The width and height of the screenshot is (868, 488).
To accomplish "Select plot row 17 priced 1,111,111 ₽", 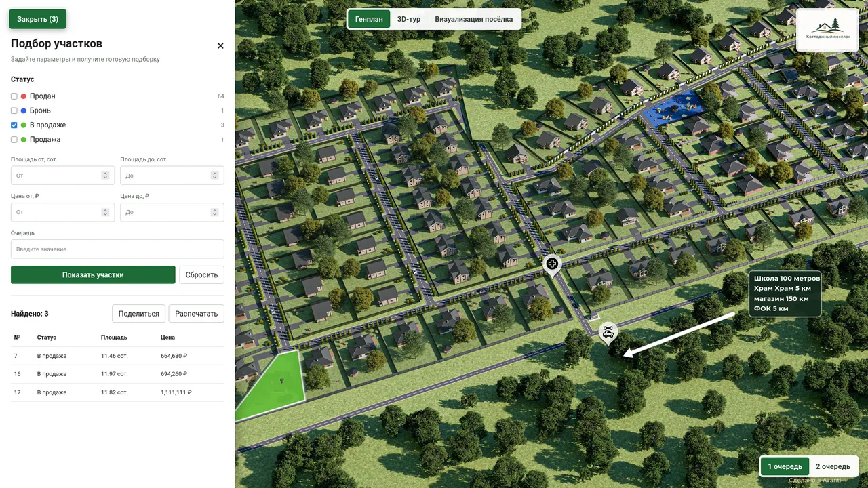I will pyautogui.click(x=117, y=392).
